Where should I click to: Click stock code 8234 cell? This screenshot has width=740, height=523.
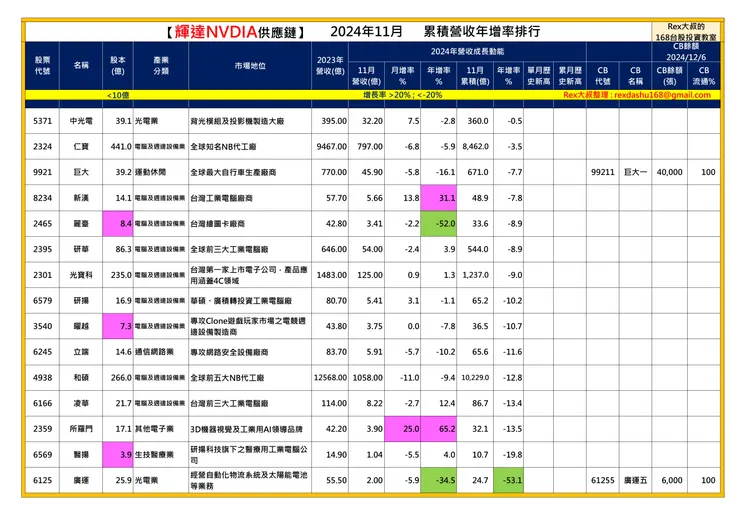point(42,198)
